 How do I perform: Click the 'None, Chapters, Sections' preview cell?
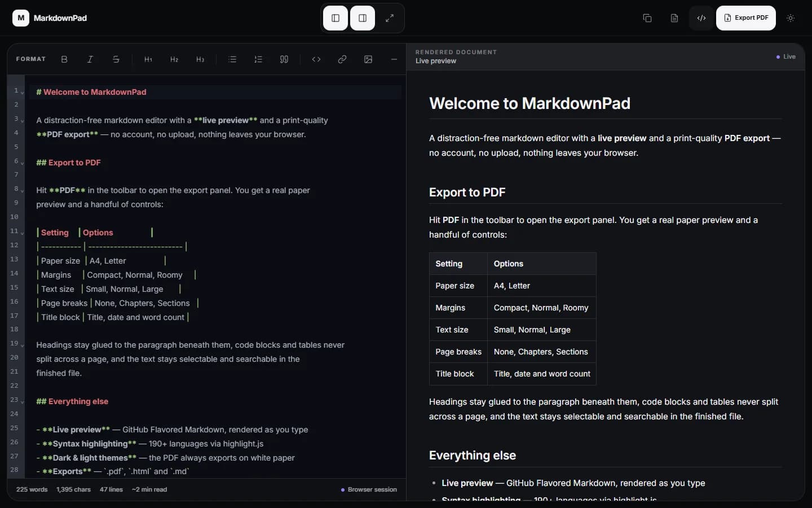tap(542, 352)
